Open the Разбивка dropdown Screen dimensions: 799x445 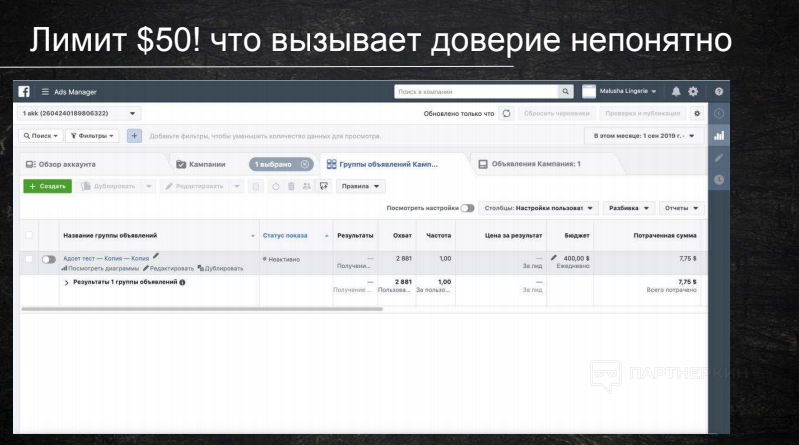pos(629,208)
